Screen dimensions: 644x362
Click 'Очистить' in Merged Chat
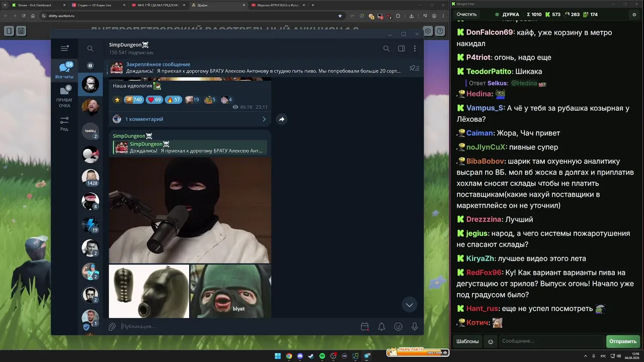(x=466, y=15)
